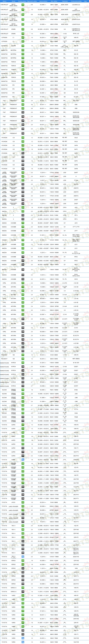Click the '1WW' engine code cell
The height and width of the screenshot is (644, 89).
(76, 568)
